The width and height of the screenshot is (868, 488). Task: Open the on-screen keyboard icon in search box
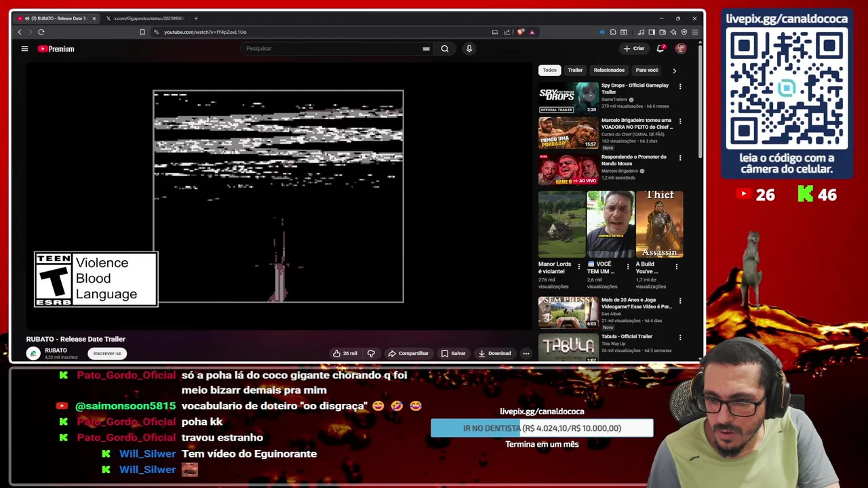pos(426,49)
